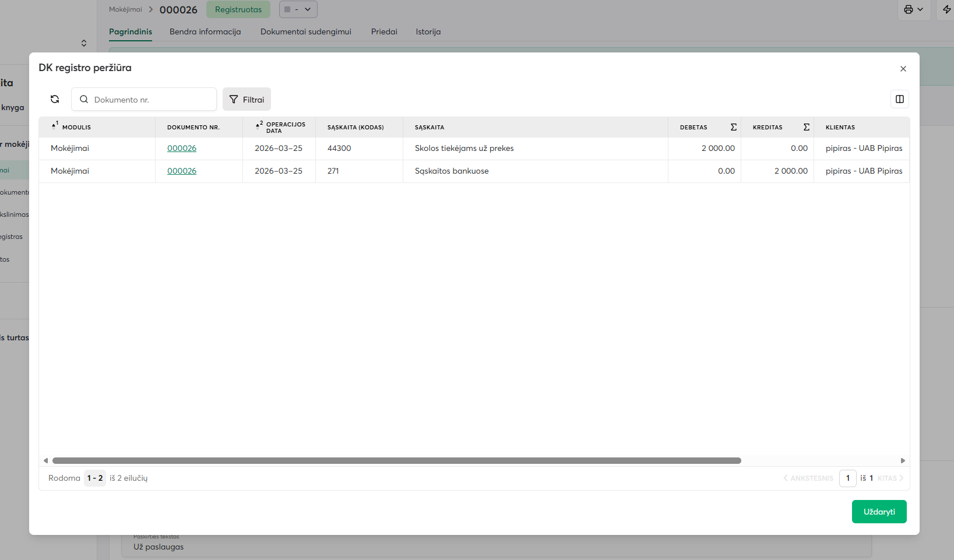Sort by the Modulis column header

(x=76, y=127)
